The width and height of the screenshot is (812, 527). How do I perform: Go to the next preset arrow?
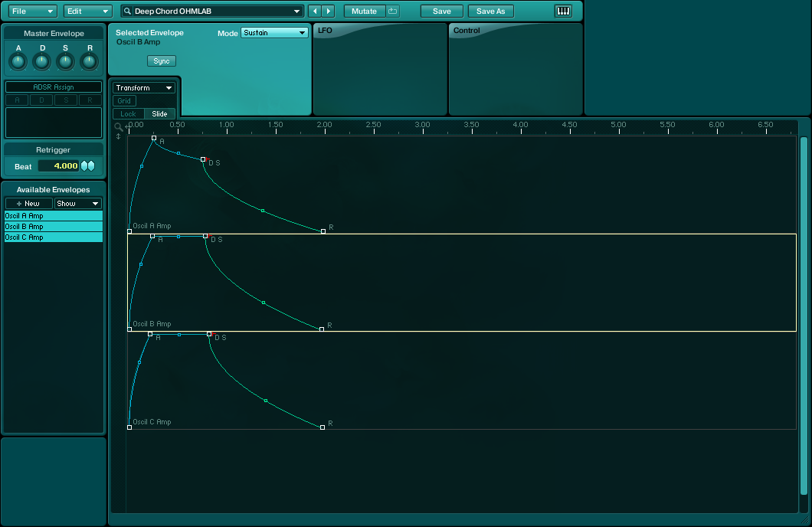coord(329,11)
